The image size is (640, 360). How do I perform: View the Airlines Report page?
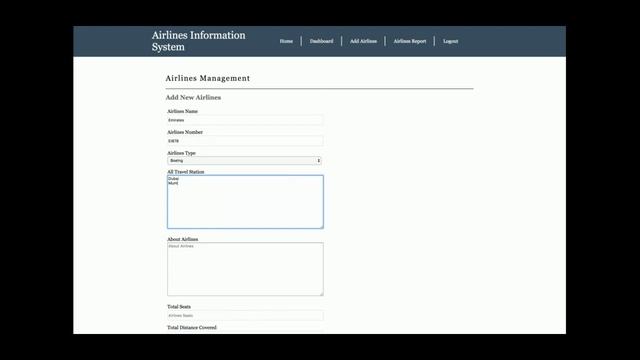pyautogui.click(x=410, y=41)
